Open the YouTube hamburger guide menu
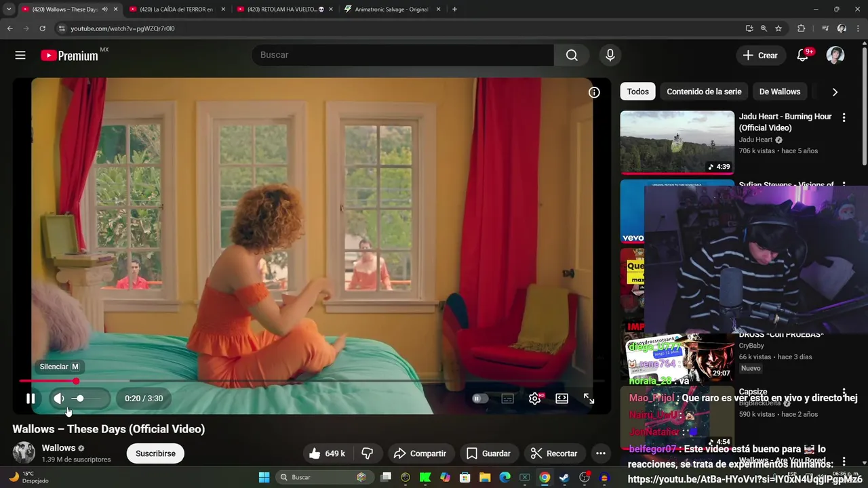868x488 pixels. tap(20, 56)
